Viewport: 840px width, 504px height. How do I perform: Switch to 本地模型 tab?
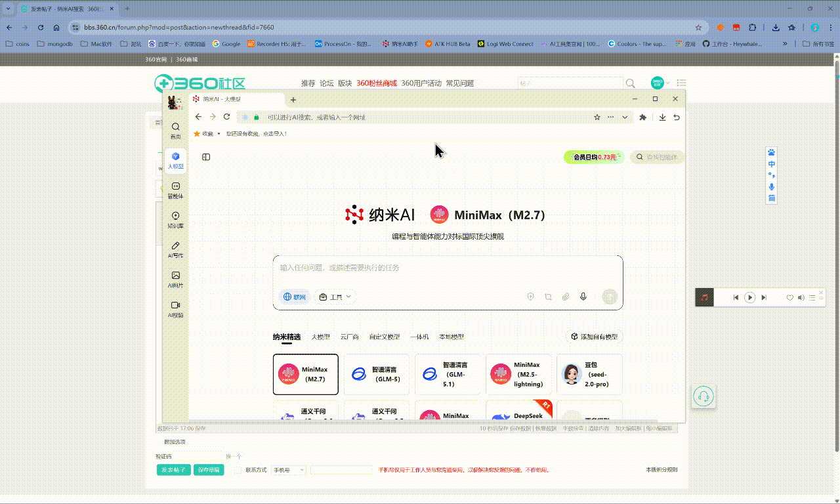tap(451, 337)
